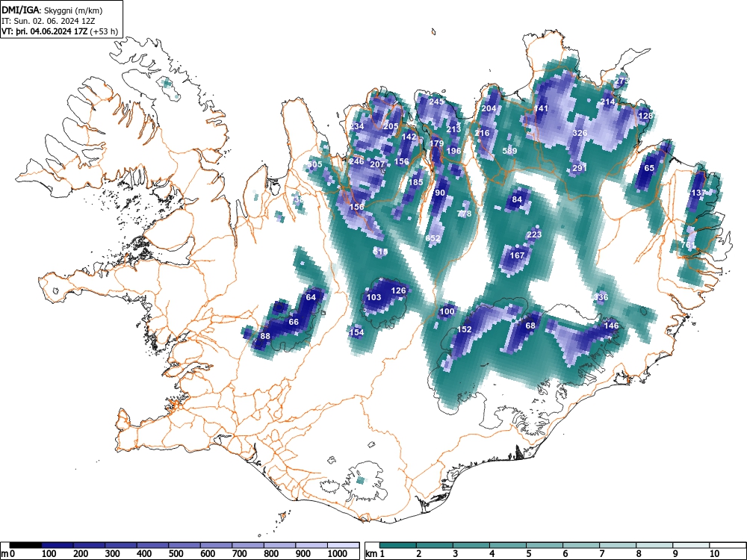The height and width of the screenshot is (560, 747).
Task: Click visibility value 589 on the map
Action: pyautogui.click(x=509, y=151)
